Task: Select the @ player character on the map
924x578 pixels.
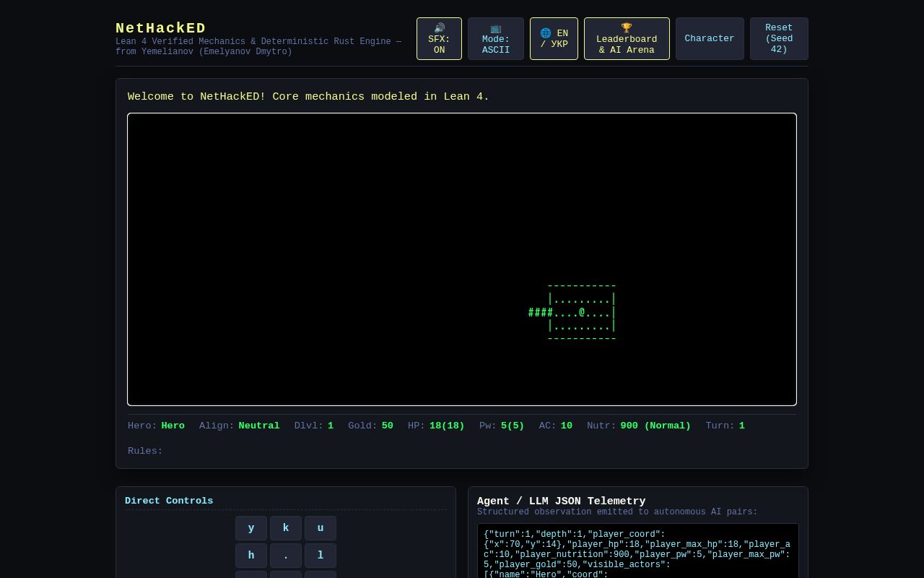Action: (582, 313)
